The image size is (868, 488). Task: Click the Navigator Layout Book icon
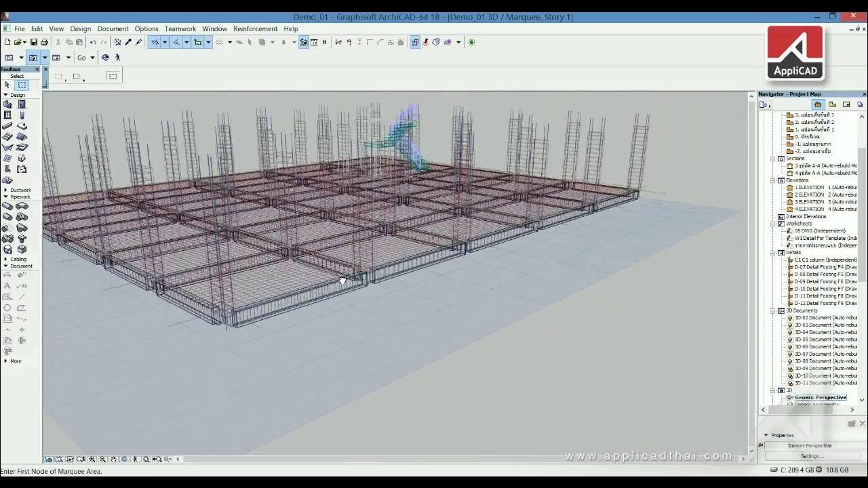[x=846, y=104]
